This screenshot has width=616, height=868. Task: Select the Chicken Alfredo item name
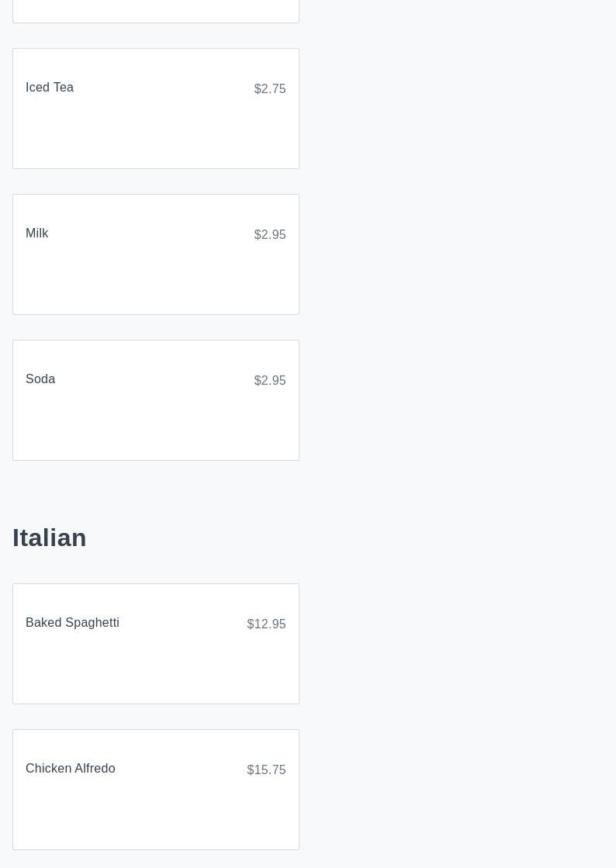[x=71, y=769]
